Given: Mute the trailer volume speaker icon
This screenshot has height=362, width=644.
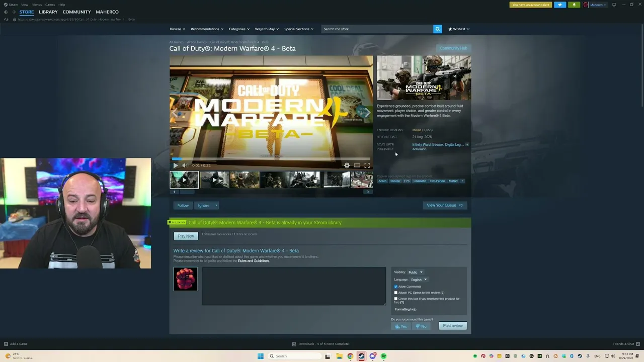Looking at the screenshot, I should coord(185,165).
